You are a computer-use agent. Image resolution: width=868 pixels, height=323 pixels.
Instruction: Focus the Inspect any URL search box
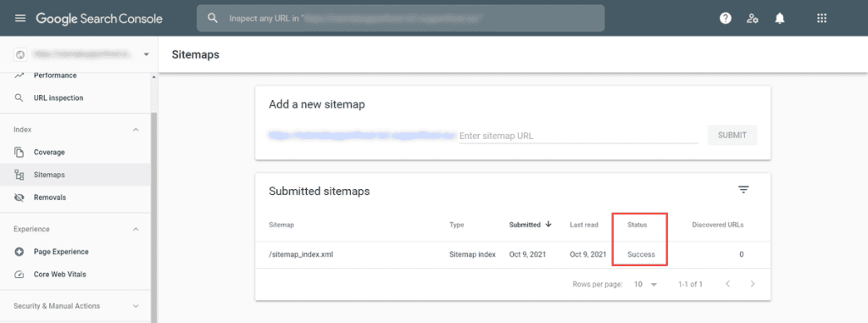click(401, 19)
